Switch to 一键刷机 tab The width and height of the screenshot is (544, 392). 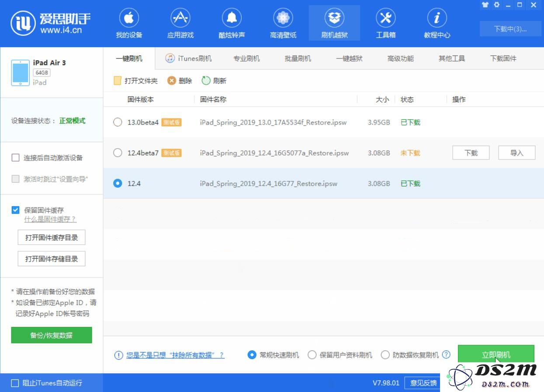[129, 59]
